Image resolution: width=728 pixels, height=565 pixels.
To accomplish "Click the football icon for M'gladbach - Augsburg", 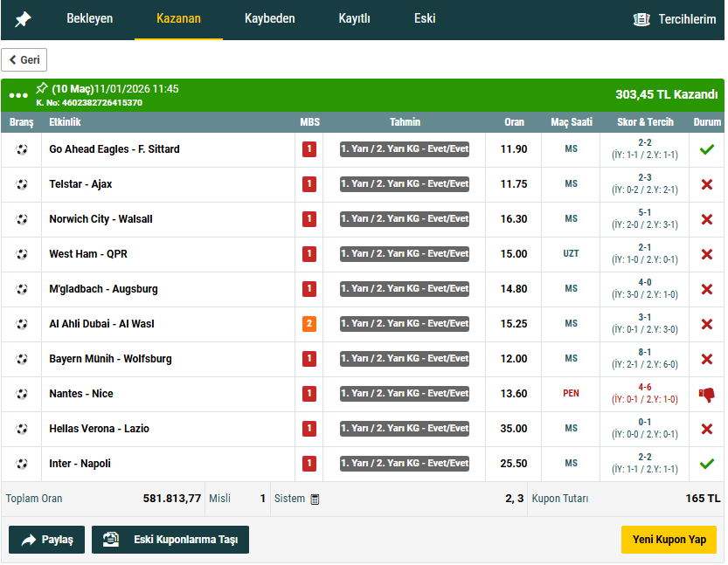I will 21,289.
